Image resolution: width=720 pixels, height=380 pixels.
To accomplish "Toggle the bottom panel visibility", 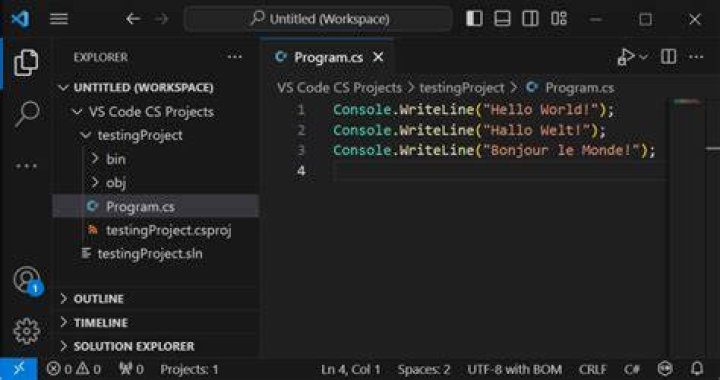I will 502,19.
